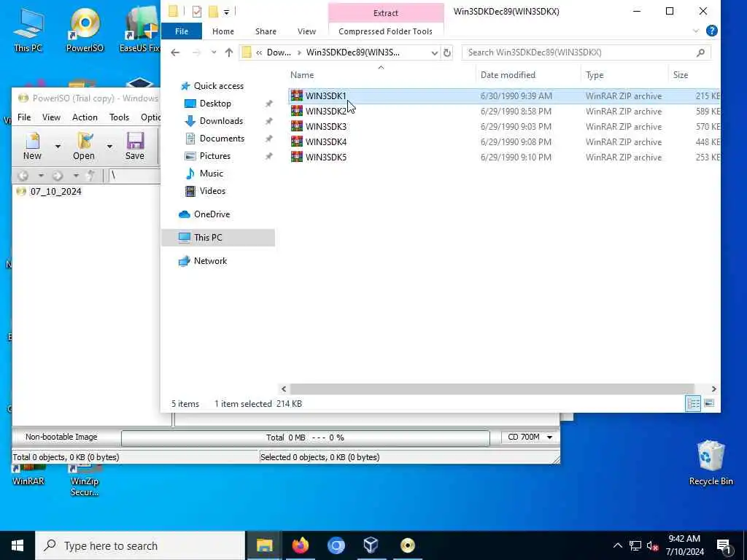Expand the Explorer ribbon chevron
The width and height of the screenshot is (747, 560).
click(695, 31)
